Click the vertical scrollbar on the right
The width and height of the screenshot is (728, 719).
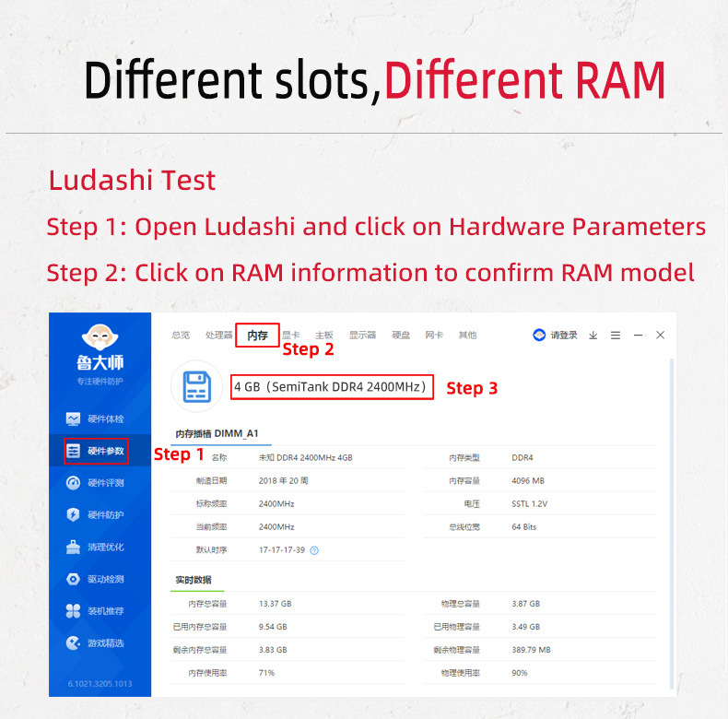click(672, 523)
